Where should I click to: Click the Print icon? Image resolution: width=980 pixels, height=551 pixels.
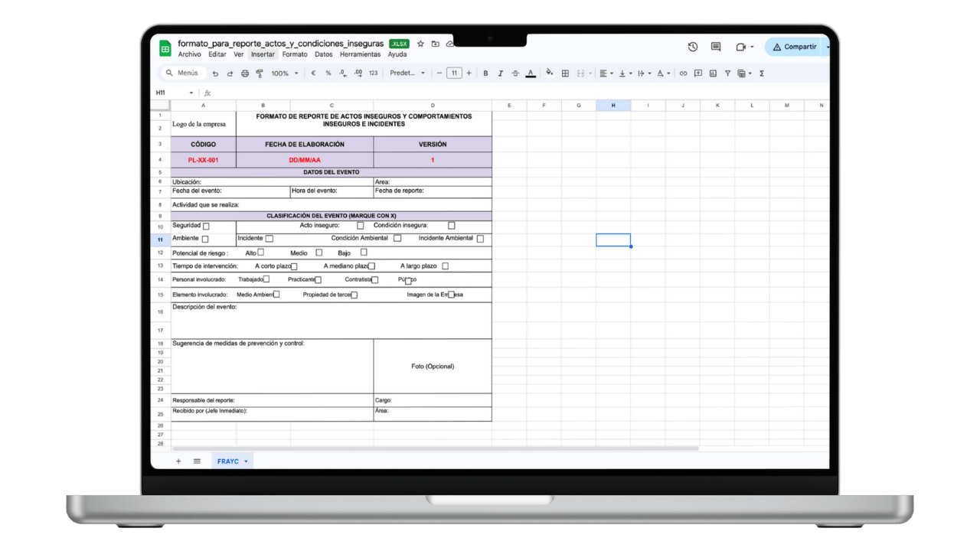pos(244,73)
